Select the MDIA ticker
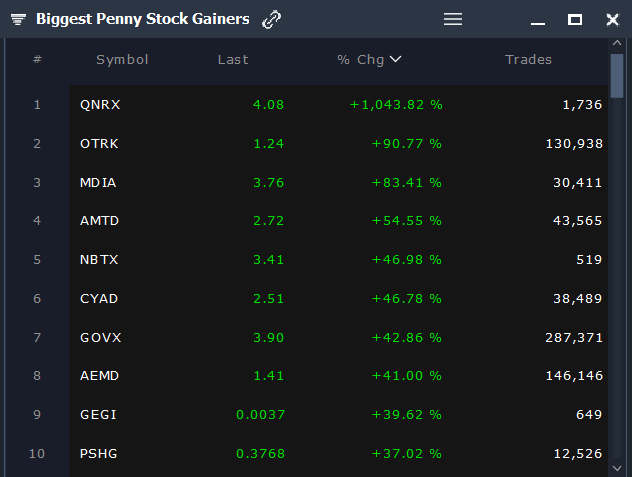This screenshot has height=477, width=632. tap(98, 182)
